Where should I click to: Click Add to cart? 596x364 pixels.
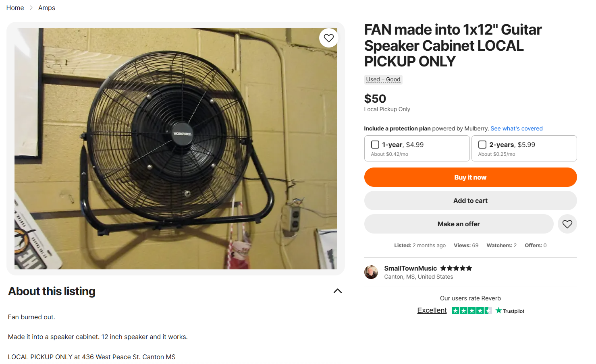click(x=470, y=201)
